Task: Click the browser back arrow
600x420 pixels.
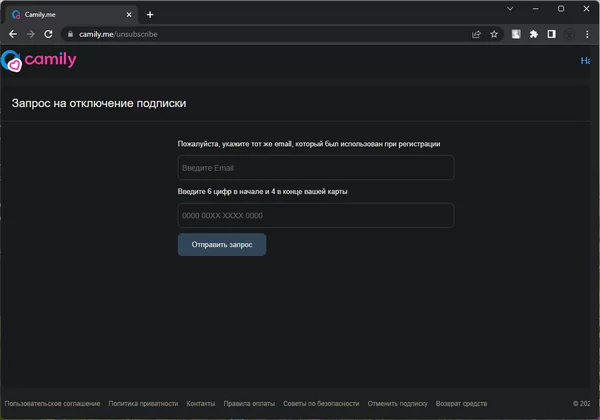Action: (x=12, y=33)
